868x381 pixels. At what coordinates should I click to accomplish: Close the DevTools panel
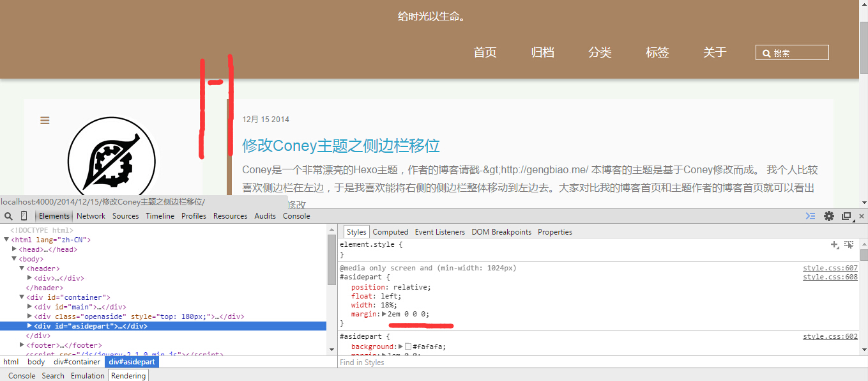pos(860,216)
